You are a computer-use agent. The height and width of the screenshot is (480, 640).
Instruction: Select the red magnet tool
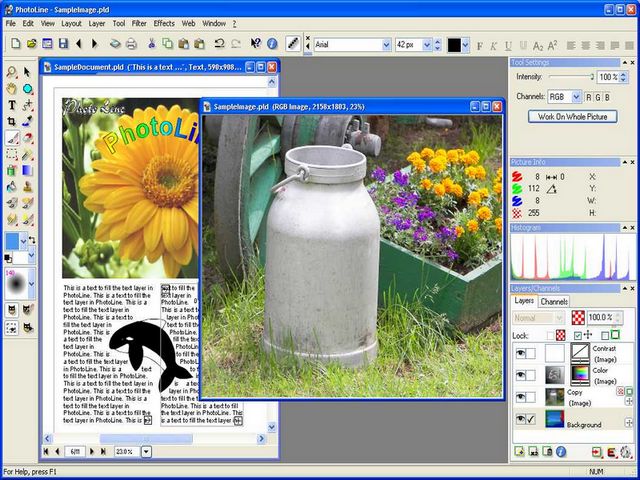pyautogui.click(x=27, y=138)
